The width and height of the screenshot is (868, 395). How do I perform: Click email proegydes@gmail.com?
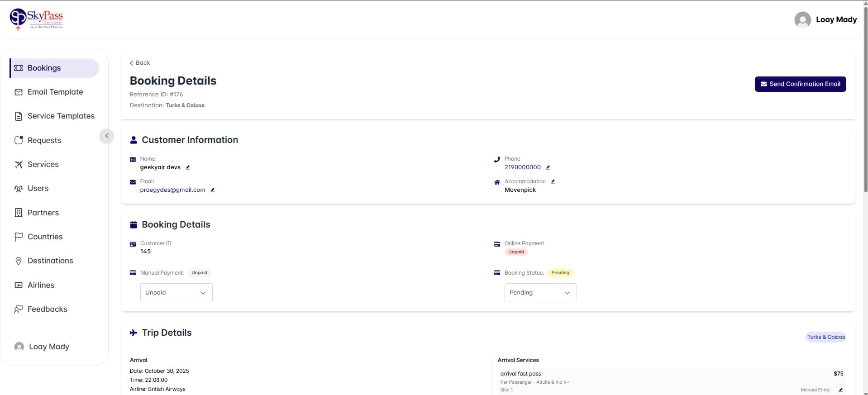tap(172, 190)
